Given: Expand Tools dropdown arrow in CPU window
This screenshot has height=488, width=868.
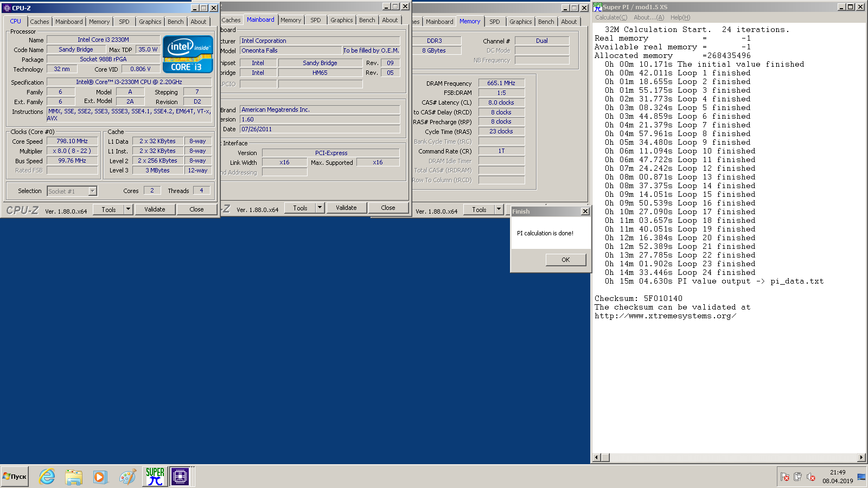Looking at the screenshot, I should coord(129,209).
